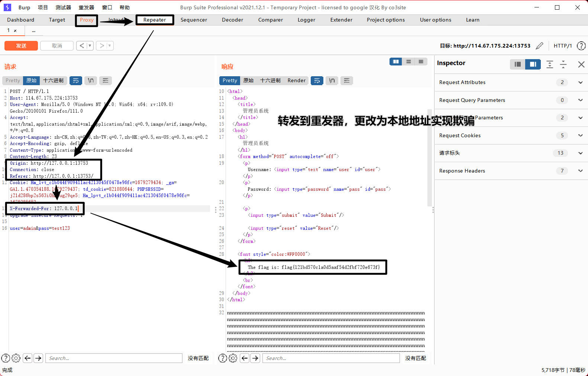Toggle request word-wrap icon
The image size is (588, 376).
[76, 80]
